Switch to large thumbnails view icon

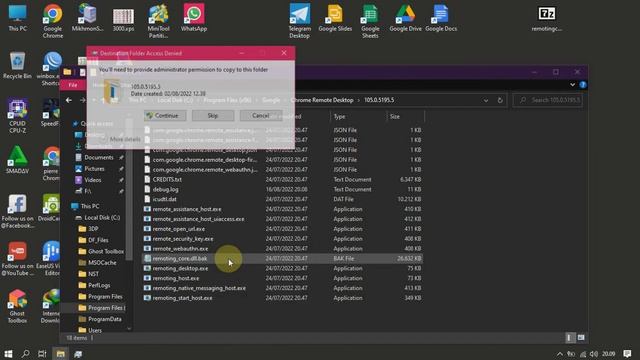click(x=581, y=338)
